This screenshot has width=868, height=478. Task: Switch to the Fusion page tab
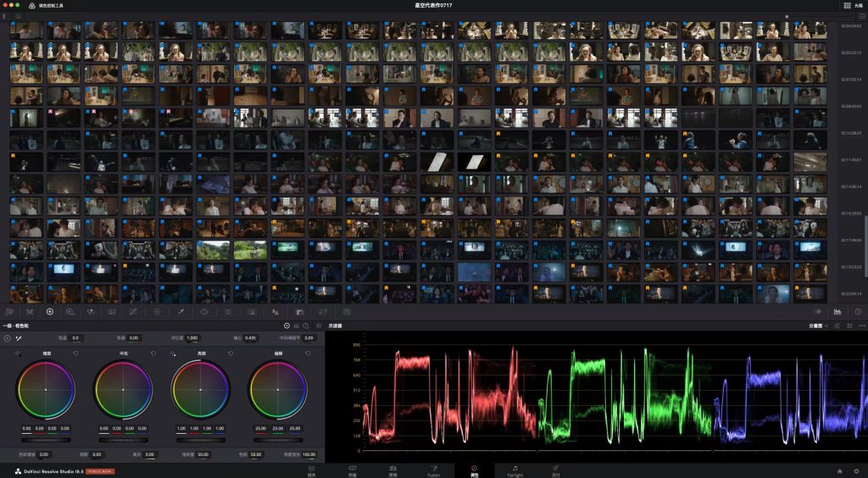tap(434, 470)
